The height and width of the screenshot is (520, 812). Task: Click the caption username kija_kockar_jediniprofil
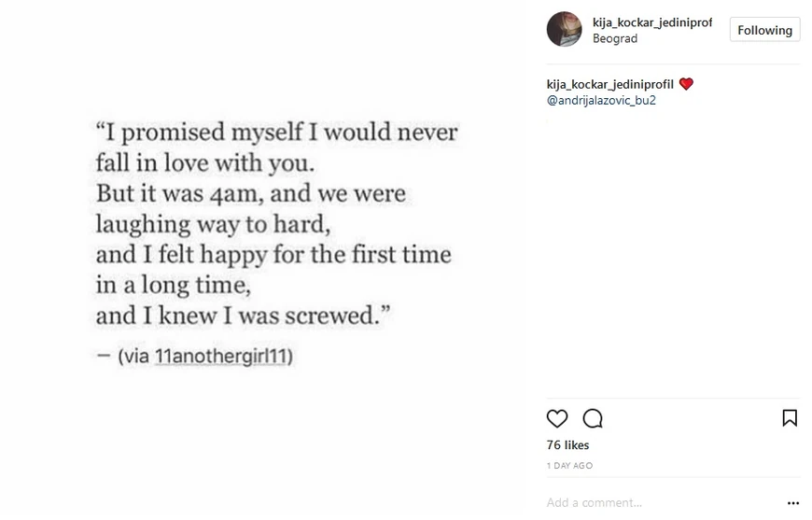tap(610, 84)
